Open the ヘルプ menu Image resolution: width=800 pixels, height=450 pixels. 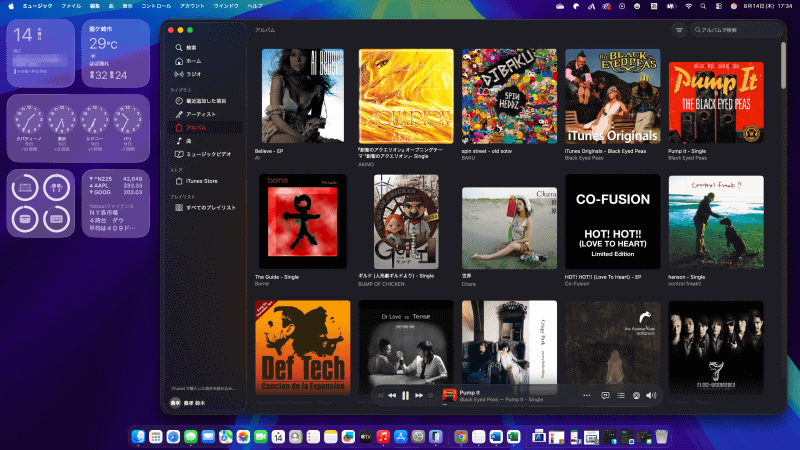pyautogui.click(x=255, y=6)
